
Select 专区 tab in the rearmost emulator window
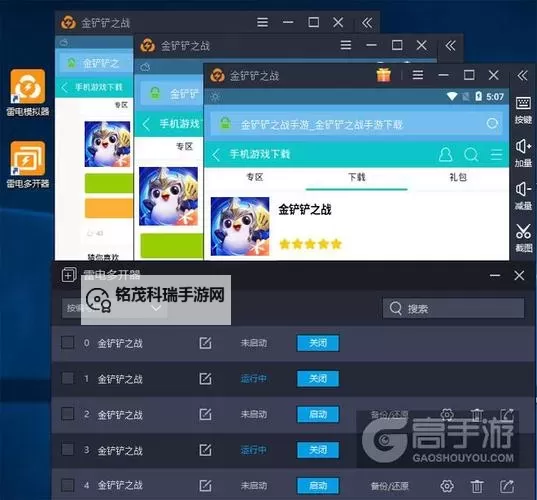(x=121, y=105)
